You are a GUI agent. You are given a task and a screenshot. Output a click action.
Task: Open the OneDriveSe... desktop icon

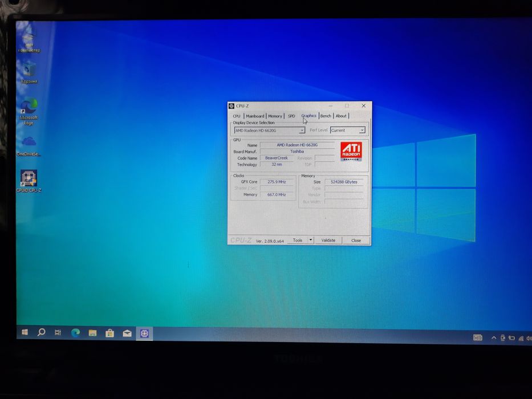pyautogui.click(x=29, y=146)
